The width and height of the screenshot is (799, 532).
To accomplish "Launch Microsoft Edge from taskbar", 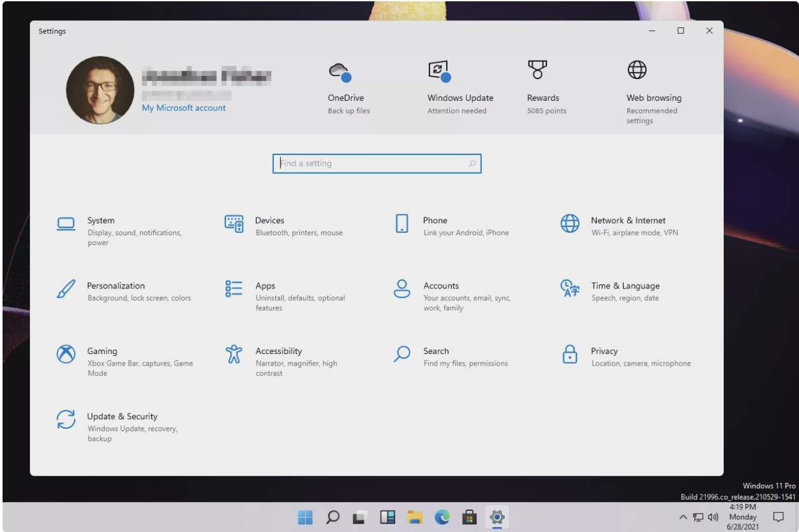I will pyautogui.click(x=443, y=517).
